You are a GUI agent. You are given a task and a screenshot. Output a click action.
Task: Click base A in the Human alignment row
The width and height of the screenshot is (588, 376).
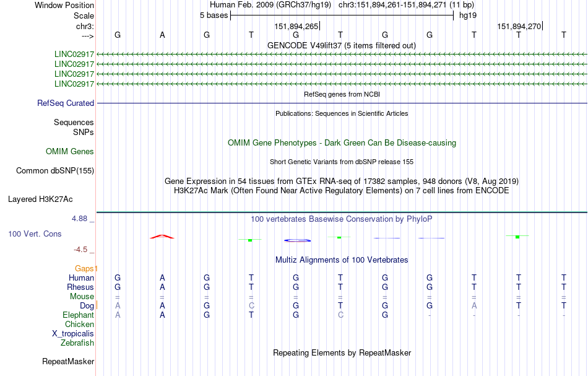162,278
